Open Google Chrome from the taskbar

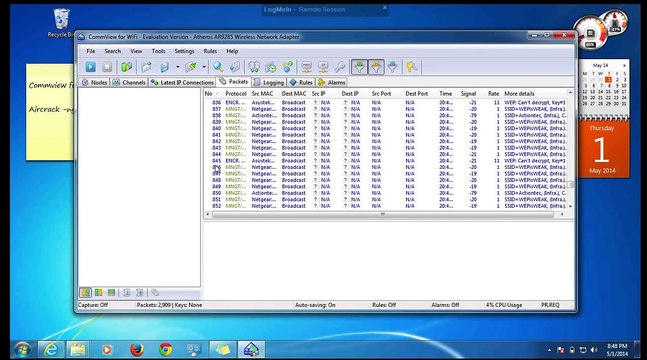click(x=166, y=350)
